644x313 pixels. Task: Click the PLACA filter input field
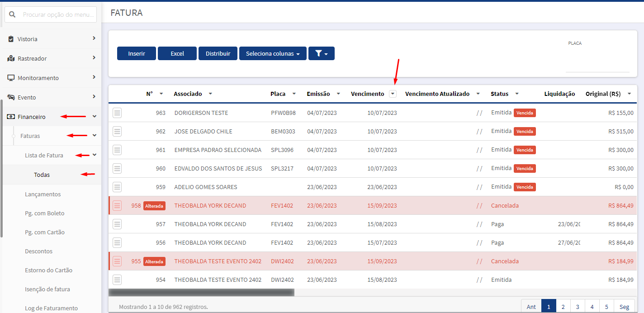[x=597, y=66]
